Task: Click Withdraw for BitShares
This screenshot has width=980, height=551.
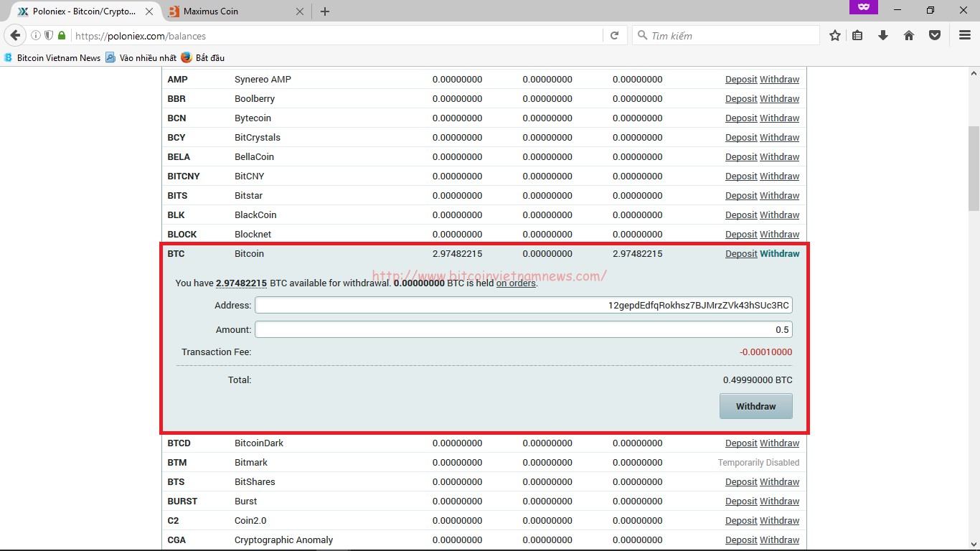Action: pos(780,481)
